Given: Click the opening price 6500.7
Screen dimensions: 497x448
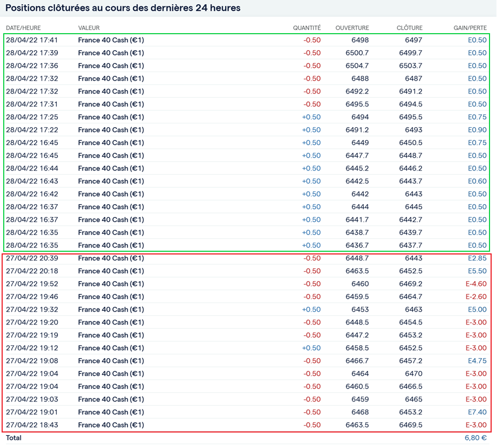Looking at the screenshot, I should point(357,53).
